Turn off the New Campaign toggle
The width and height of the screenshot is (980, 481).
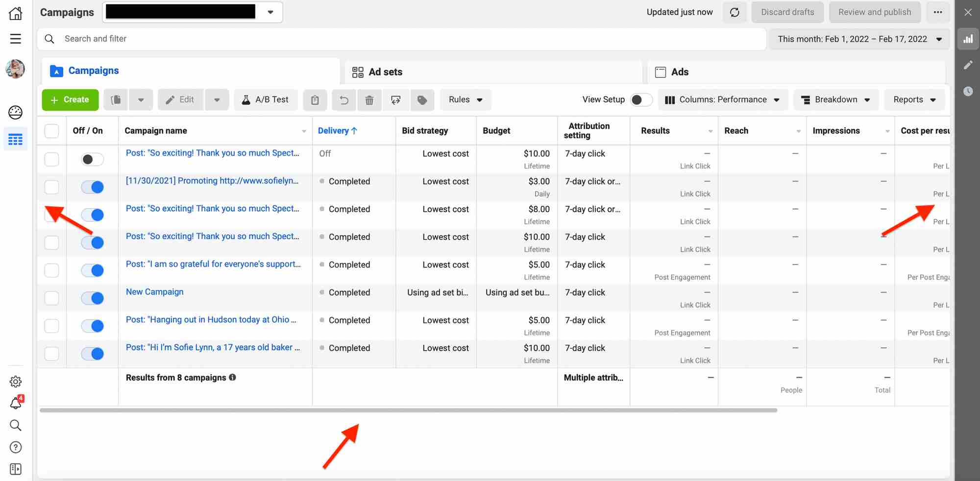coord(92,298)
